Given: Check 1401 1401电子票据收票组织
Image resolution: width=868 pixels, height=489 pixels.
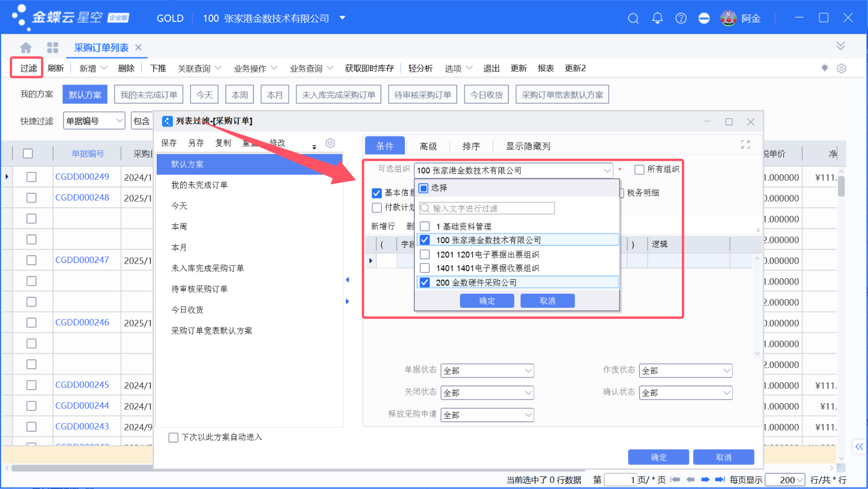Looking at the screenshot, I should tap(425, 268).
